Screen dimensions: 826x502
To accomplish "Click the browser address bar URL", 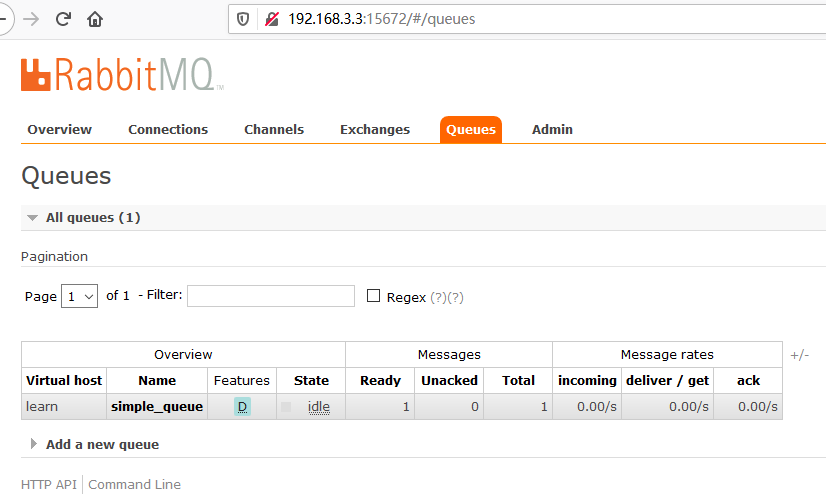I will coord(381,19).
